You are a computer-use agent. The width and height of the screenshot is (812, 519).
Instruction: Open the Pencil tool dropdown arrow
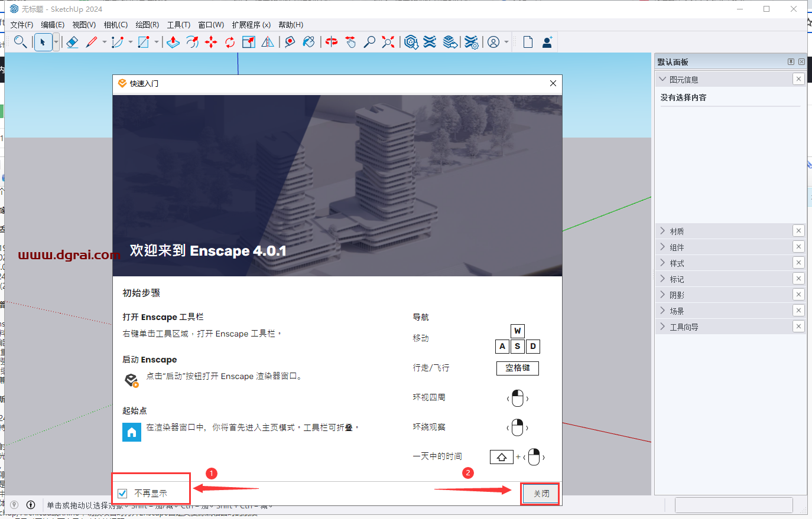(x=105, y=42)
